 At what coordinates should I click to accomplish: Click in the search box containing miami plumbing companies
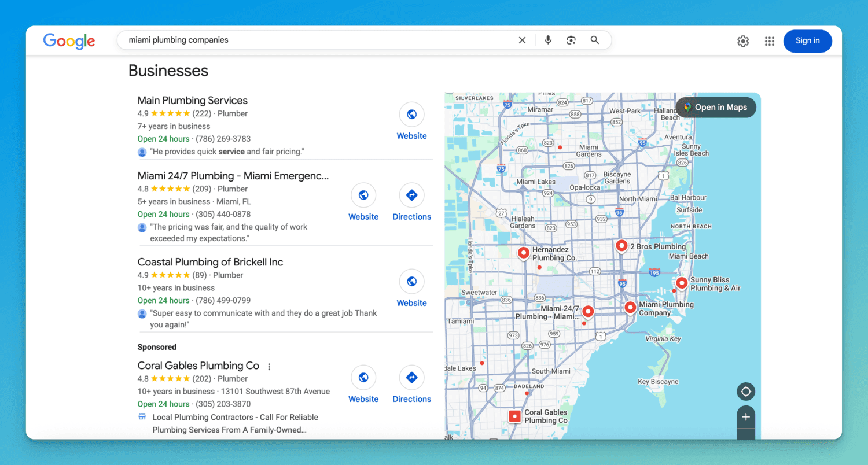(312, 40)
